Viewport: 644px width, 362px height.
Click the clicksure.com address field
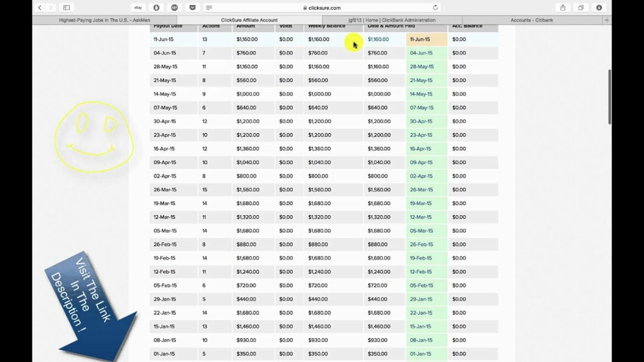tap(322, 8)
